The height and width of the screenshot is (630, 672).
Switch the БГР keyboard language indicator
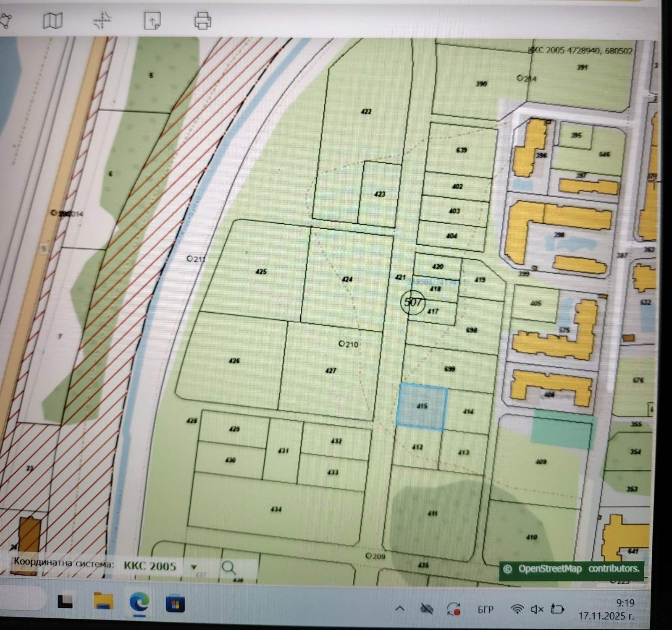(485, 609)
